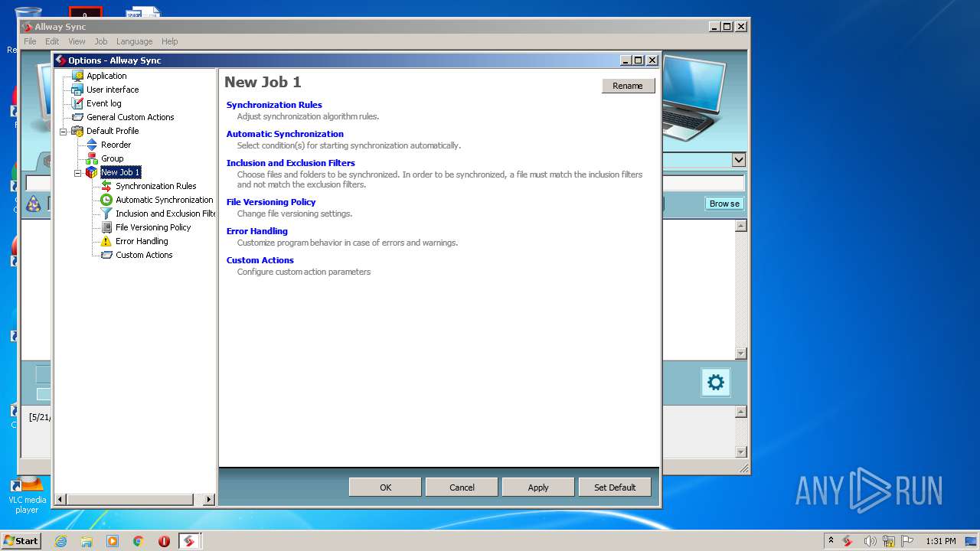Select Reorder in options tree
The width and height of the screenshot is (980, 551).
(x=116, y=145)
